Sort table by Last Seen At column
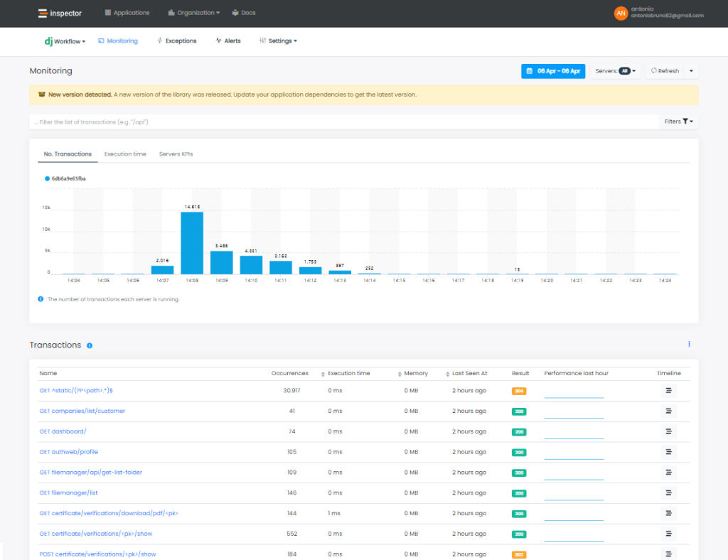This screenshot has height=560, width=728. tap(469, 373)
